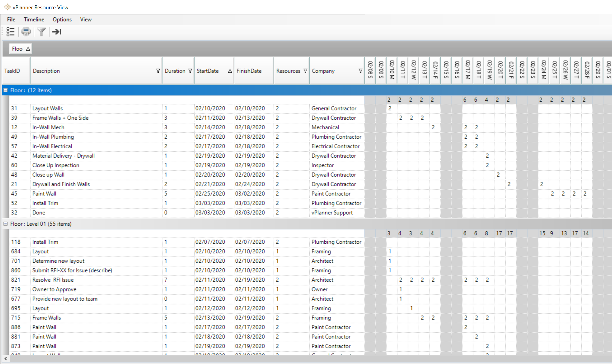Open the column chooser list icon
The height and width of the screenshot is (364, 612).
[x=10, y=32]
